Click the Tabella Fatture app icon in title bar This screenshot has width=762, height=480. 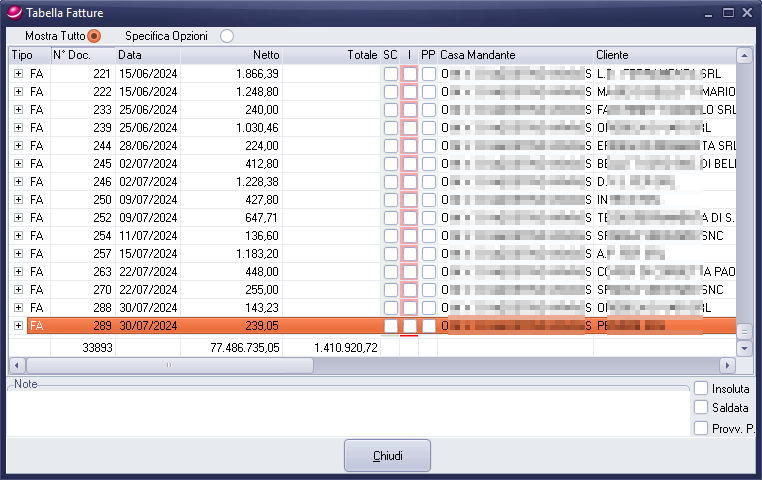(13, 12)
